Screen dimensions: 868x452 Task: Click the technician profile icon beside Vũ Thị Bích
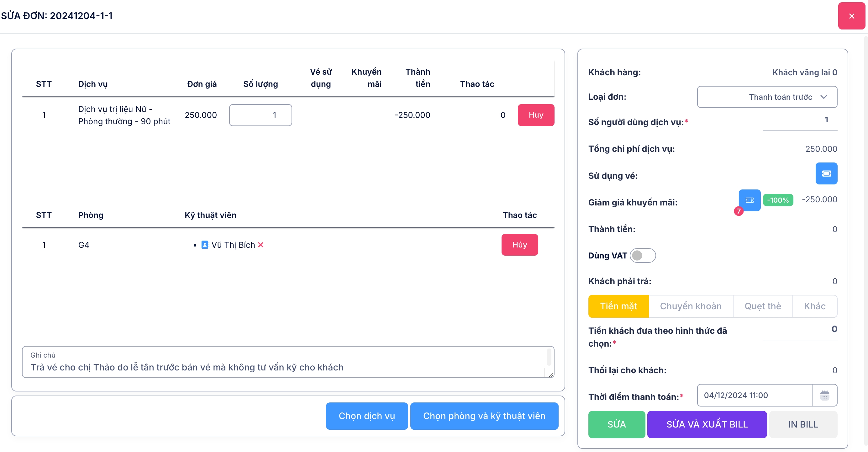coord(204,245)
